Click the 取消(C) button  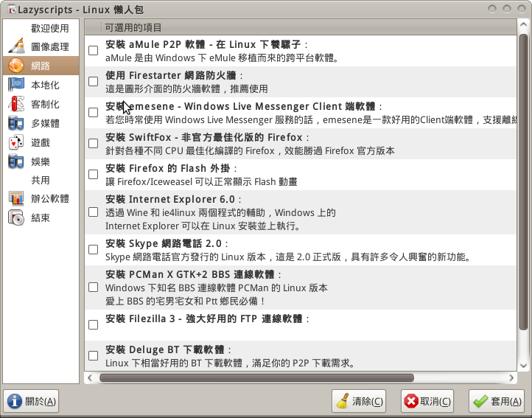427,401
